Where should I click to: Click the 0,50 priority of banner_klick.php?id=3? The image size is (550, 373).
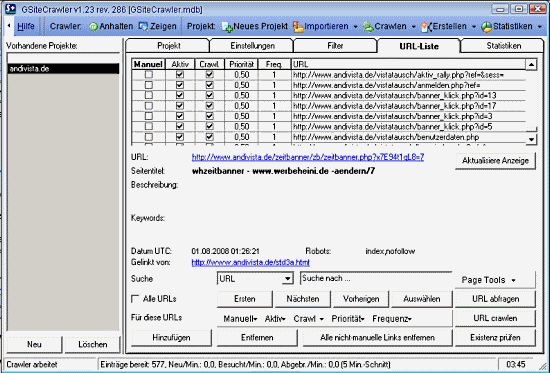coord(241,116)
